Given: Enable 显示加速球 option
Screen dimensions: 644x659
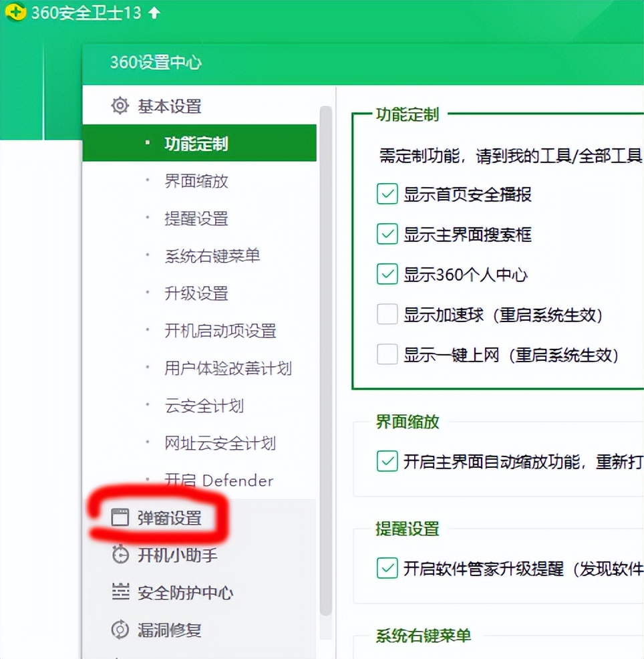Looking at the screenshot, I should 387,314.
